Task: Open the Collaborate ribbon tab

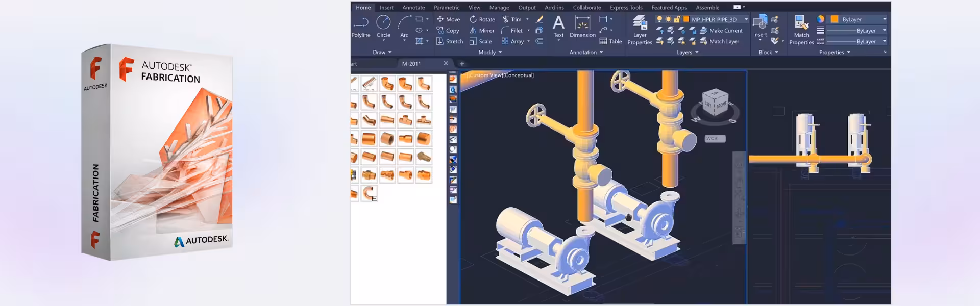Action: 586,7
